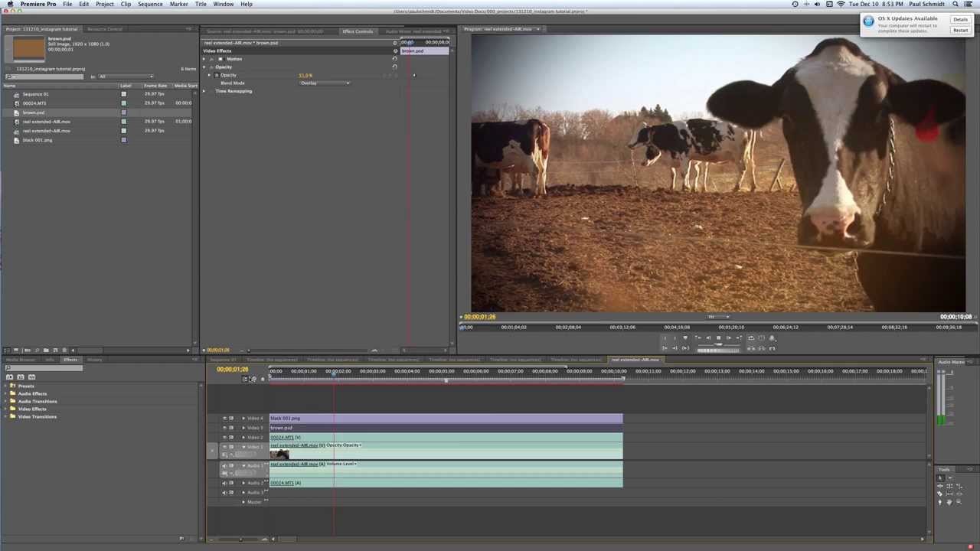
Task: Open the Sequence menu
Action: [150, 4]
